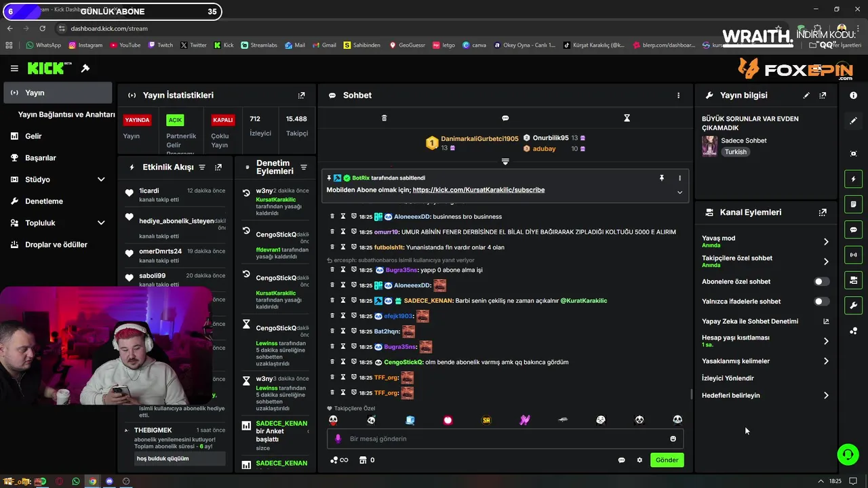Expand the Topluluk sidebar section
The width and height of the screenshot is (868, 488).
point(101,223)
